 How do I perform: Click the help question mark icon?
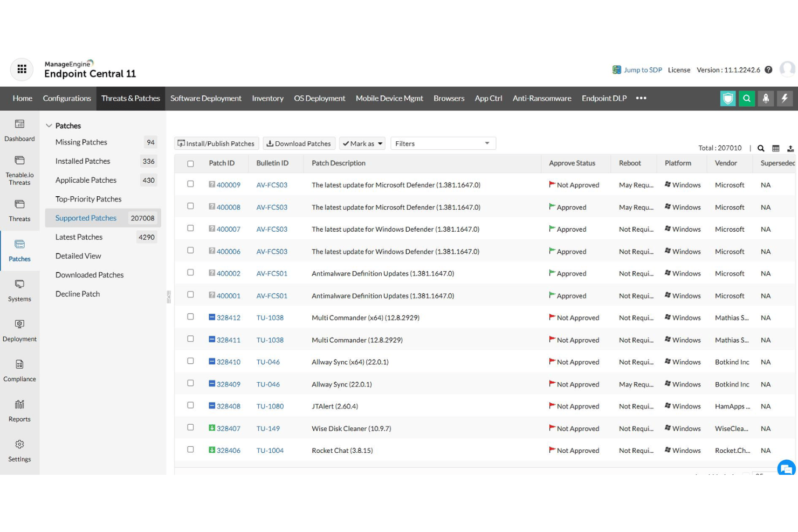(x=768, y=70)
